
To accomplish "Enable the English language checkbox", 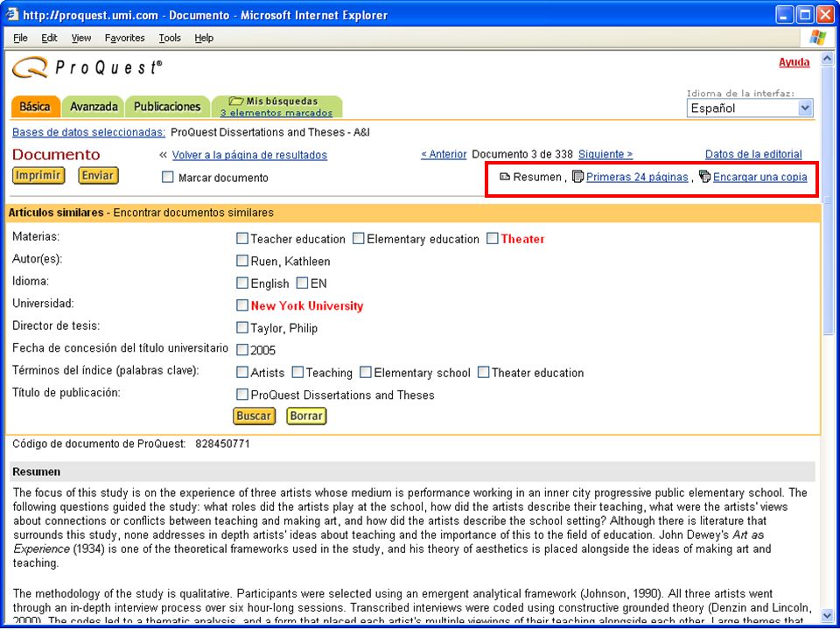I will pyautogui.click(x=242, y=283).
